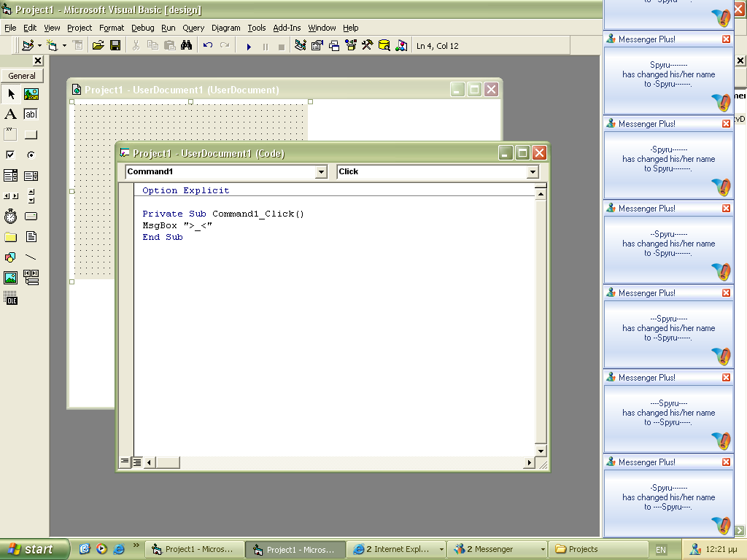Select the Timer control in the toolbox
747x560 pixels.
tap(10, 217)
